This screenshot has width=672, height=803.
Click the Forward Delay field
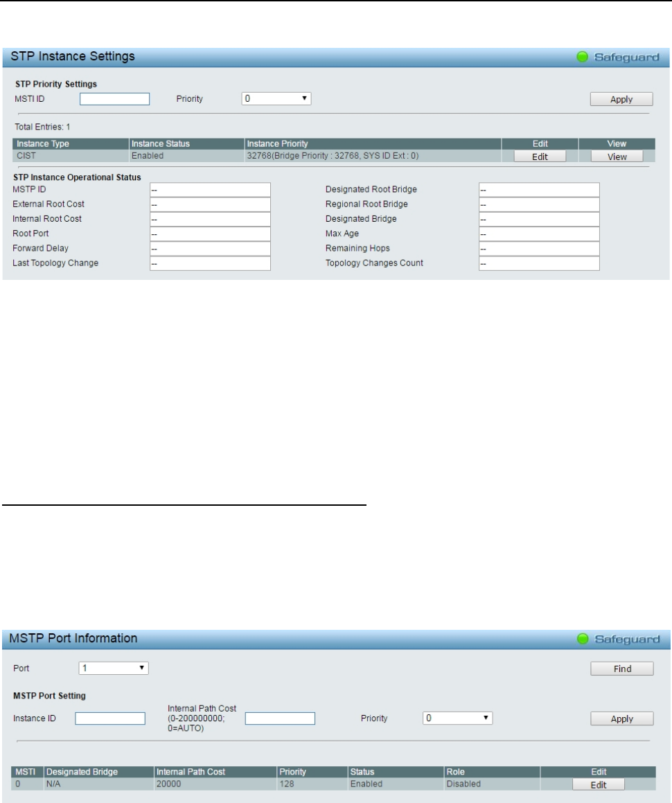(x=210, y=249)
